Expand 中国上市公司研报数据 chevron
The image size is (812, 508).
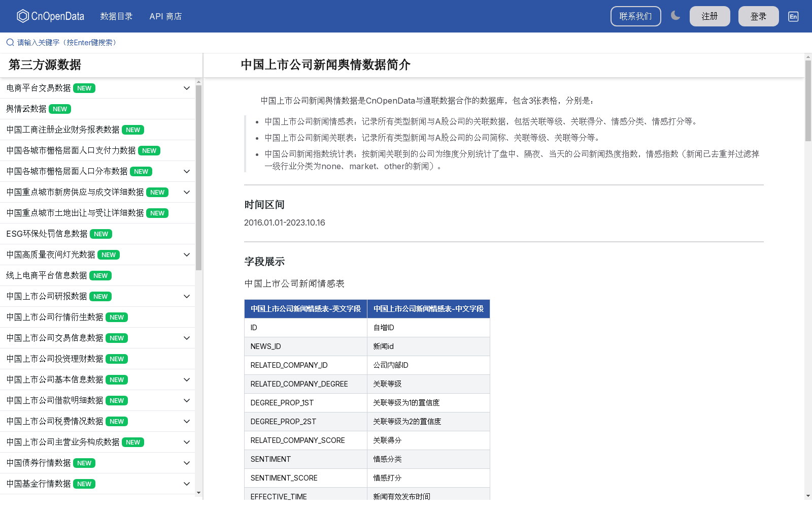coord(186,296)
